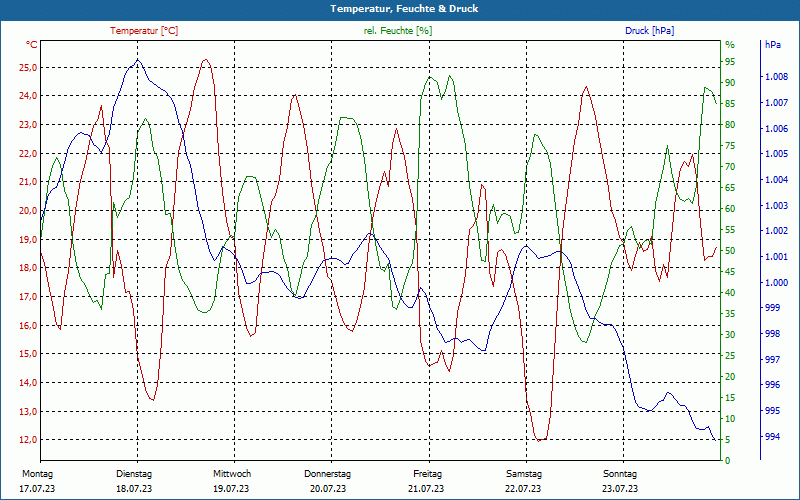800x500 pixels.
Task: Click green humidity axis value "70"
Action: pos(730,167)
